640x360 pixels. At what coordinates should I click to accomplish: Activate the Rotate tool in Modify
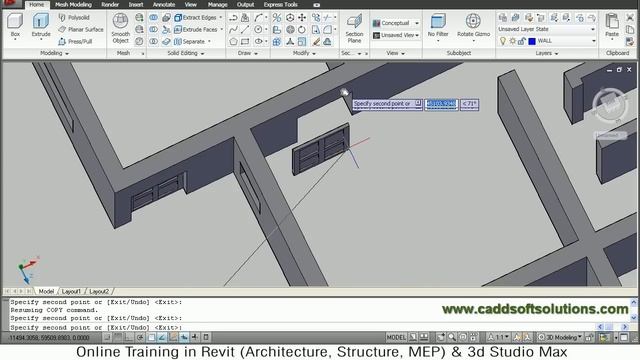click(x=302, y=29)
